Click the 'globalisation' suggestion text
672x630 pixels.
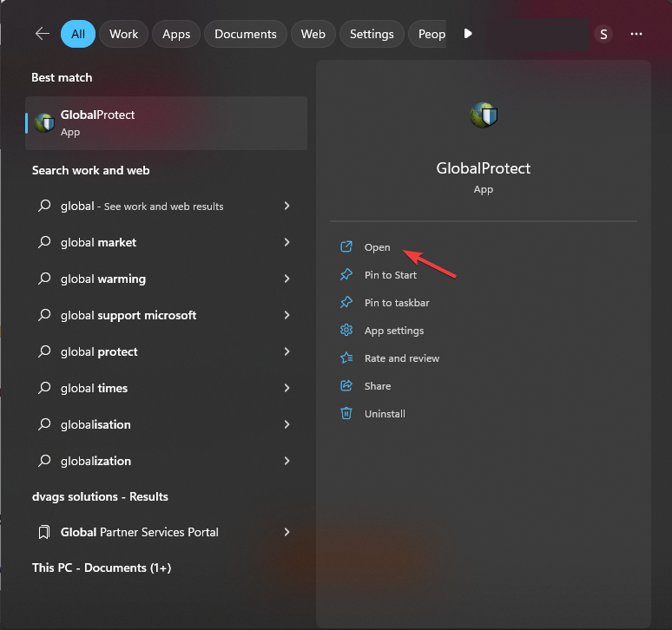click(x=96, y=424)
